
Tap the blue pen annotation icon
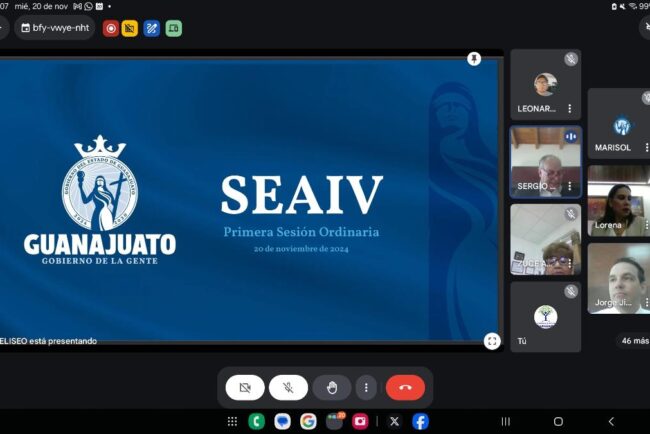[151, 29]
